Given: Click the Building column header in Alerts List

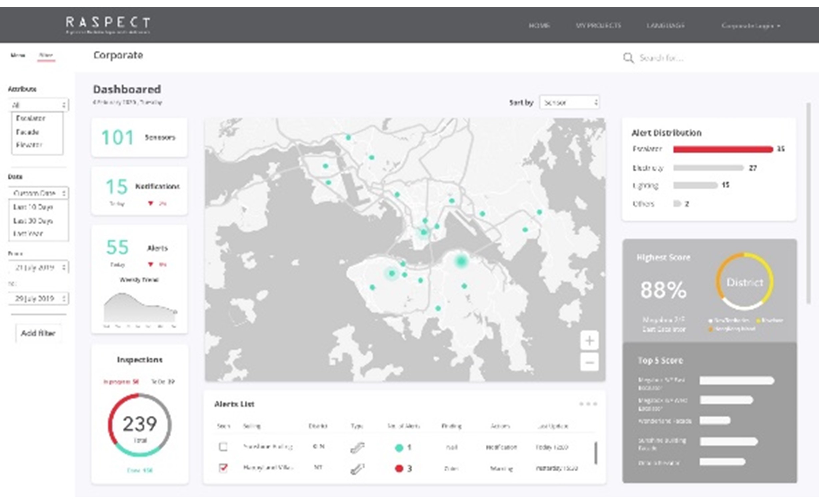Looking at the screenshot, I should pos(252,426).
